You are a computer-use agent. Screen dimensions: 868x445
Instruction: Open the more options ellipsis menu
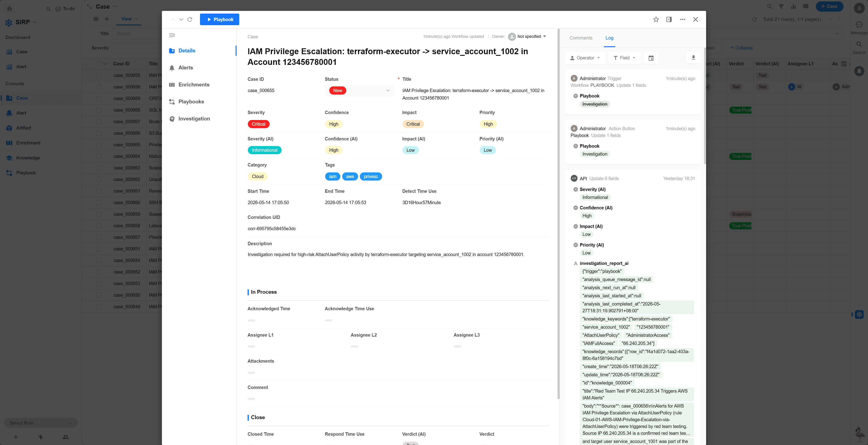click(x=682, y=20)
